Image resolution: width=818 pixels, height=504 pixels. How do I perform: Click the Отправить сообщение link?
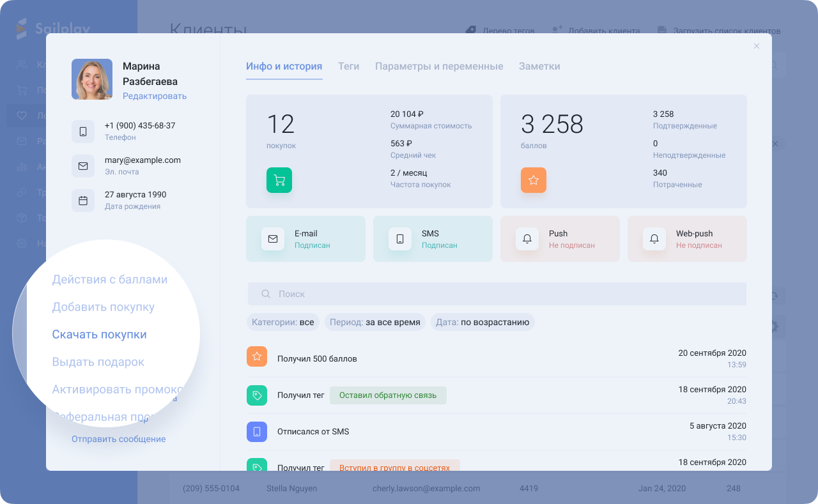pyautogui.click(x=119, y=439)
